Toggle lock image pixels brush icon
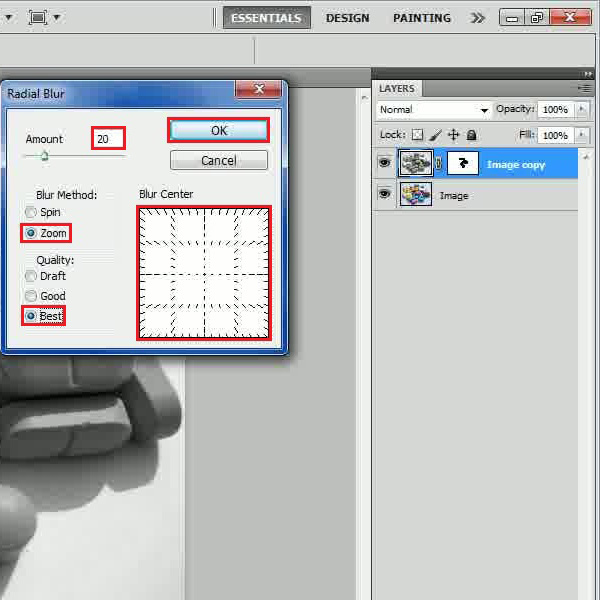This screenshot has height=600, width=600. click(435, 135)
